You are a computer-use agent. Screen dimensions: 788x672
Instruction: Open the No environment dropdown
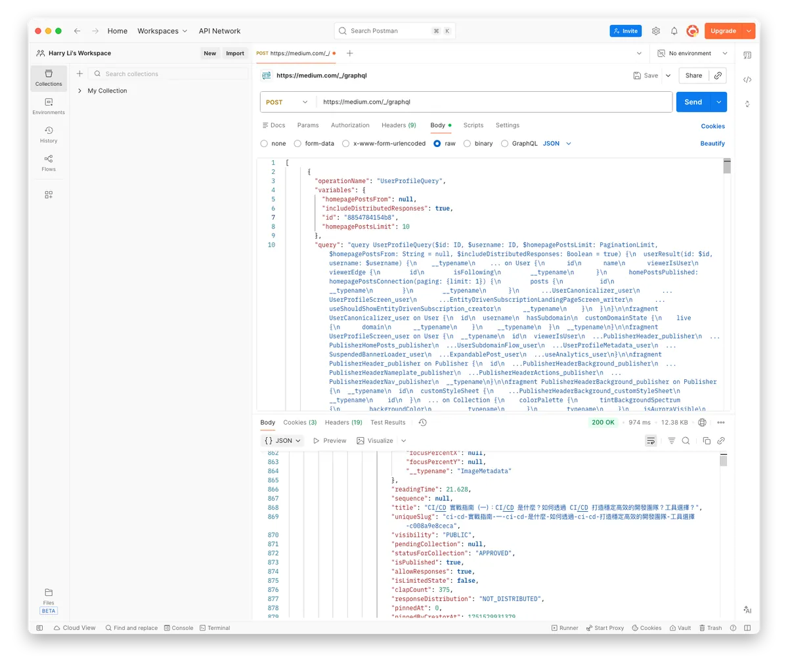pos(697,54)
